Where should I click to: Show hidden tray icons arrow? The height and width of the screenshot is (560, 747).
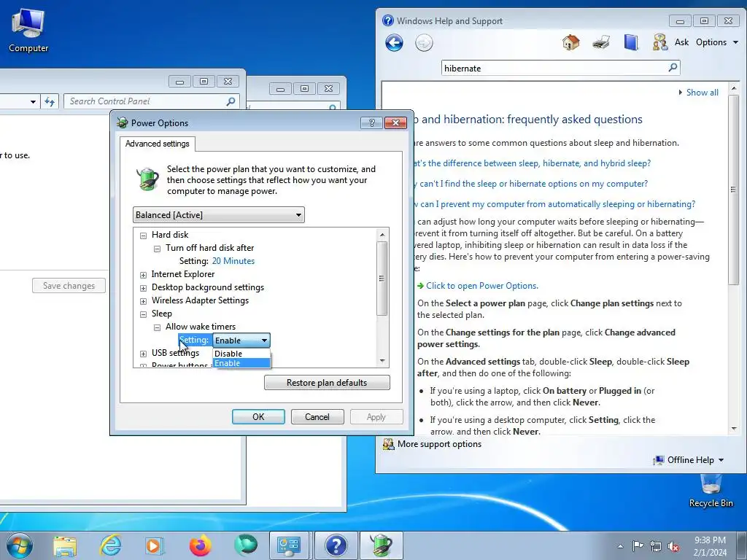(x=620, y=546)
